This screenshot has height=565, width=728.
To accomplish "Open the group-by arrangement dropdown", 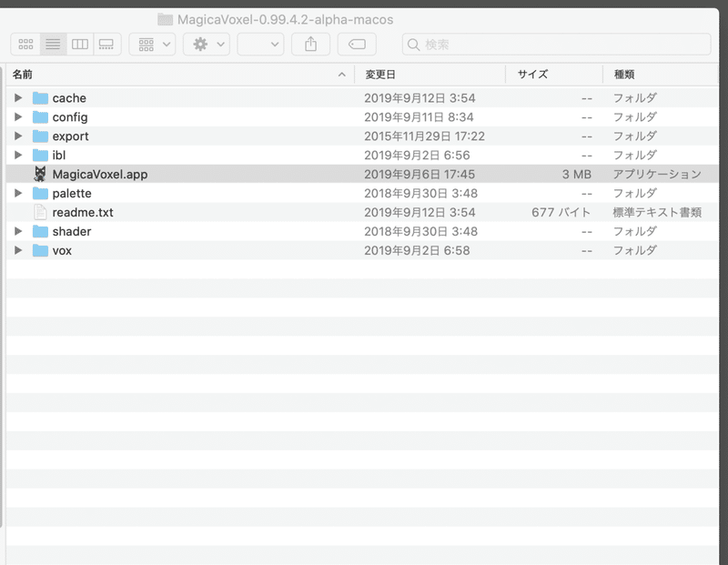I will tap(152, 44).
